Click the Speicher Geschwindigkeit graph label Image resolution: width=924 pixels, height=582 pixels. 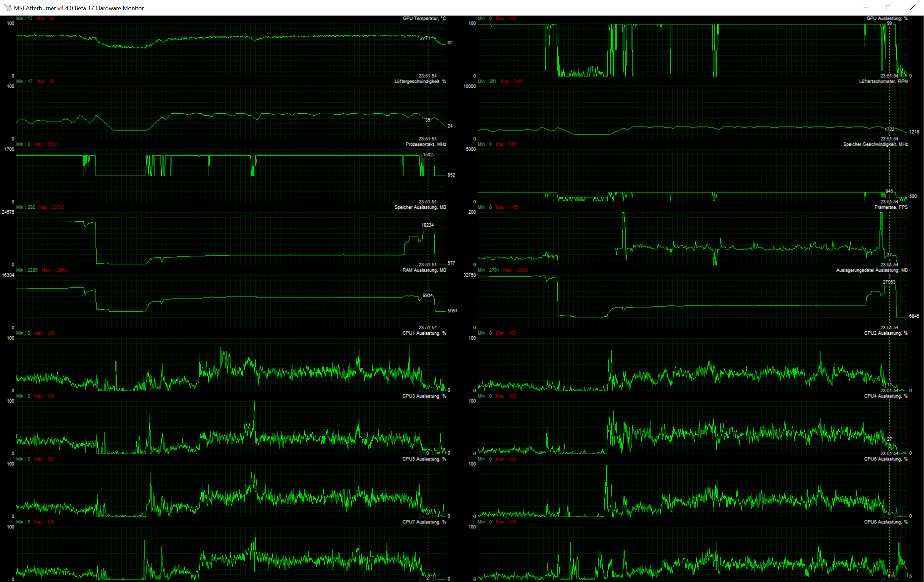[875, 144]
